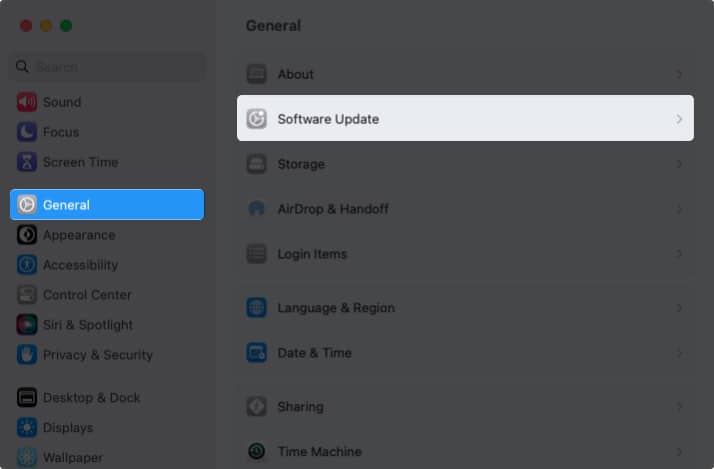The image size is (714, 469).
Task: Click the General gear icon in sidebar
Action: pyautogui.click(x=27, y=205)
